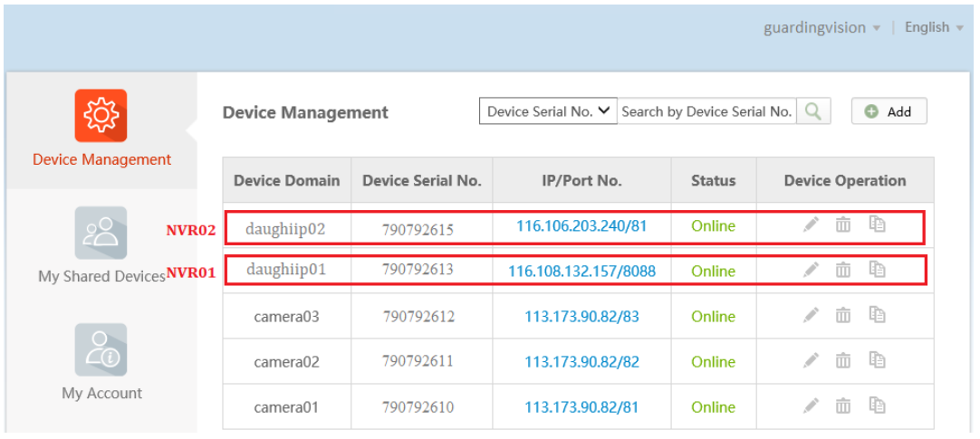
Task: Click edit pencil for camera02
Action: pos(811,360)
